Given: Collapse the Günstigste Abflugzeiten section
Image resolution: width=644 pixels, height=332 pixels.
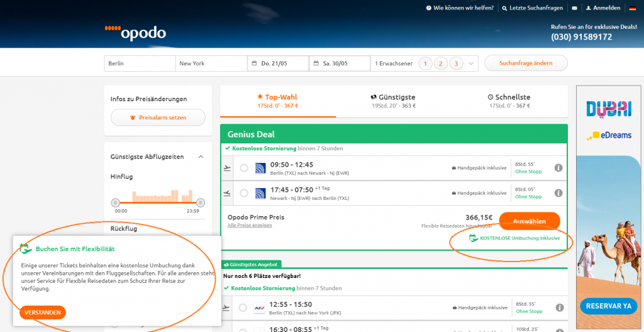Looking at the screenshot, I should [200, 157].
